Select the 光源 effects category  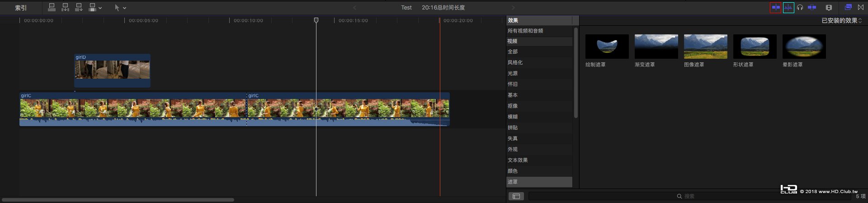coord(539,73)
